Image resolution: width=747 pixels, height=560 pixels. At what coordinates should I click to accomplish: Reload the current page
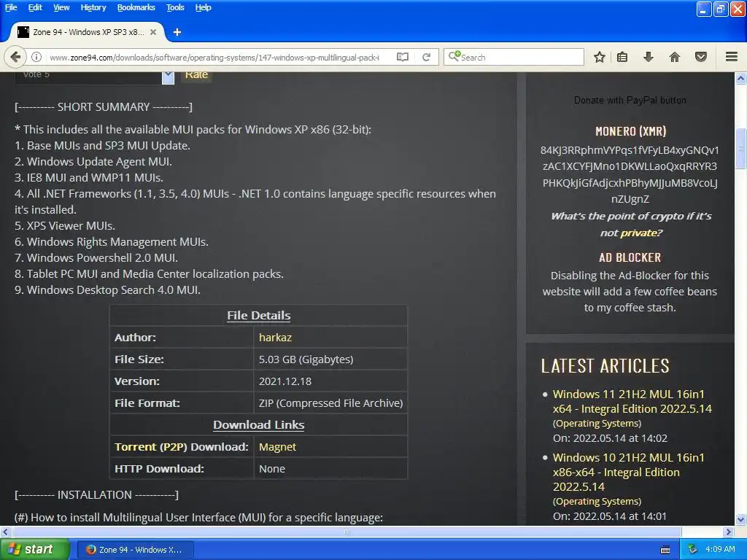click(426, 57)
